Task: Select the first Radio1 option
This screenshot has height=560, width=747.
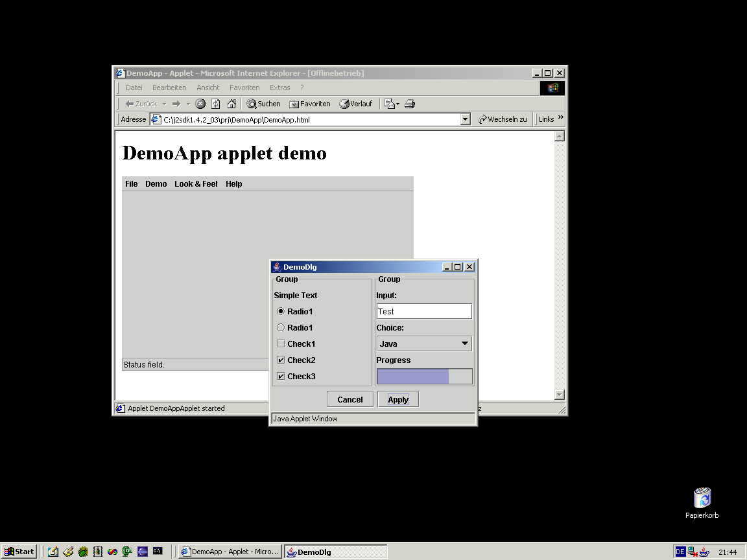Action: click(x=281, y=311)
